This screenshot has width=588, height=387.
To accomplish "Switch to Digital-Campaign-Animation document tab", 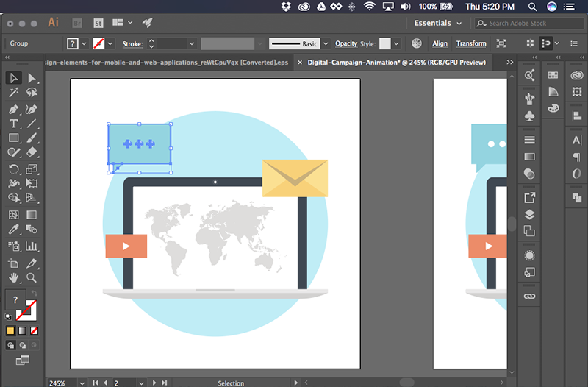I will (396, 63).
